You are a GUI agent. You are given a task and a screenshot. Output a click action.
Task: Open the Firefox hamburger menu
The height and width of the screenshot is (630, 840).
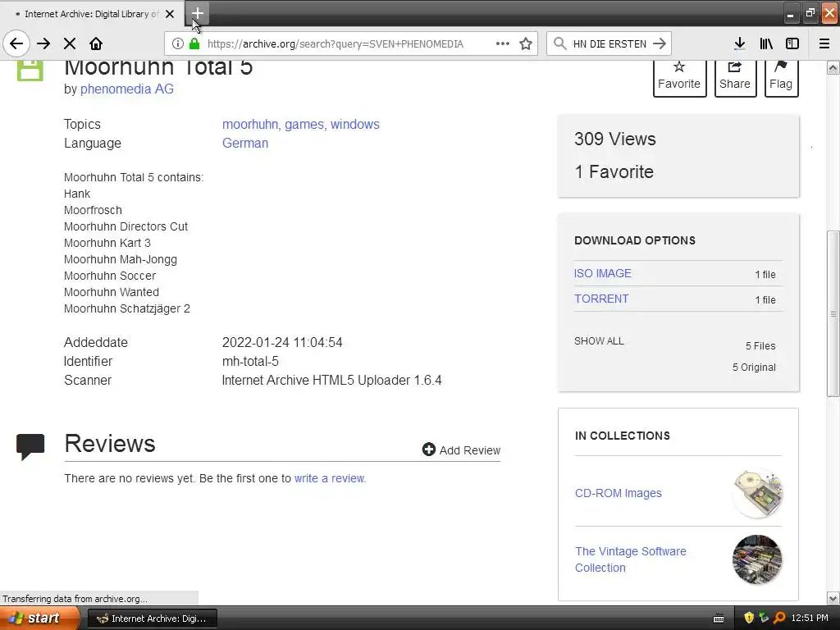click(824, 43)
